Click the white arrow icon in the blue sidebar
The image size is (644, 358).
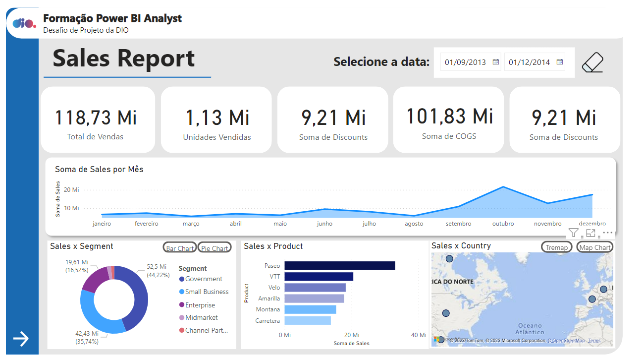[22, 339]
